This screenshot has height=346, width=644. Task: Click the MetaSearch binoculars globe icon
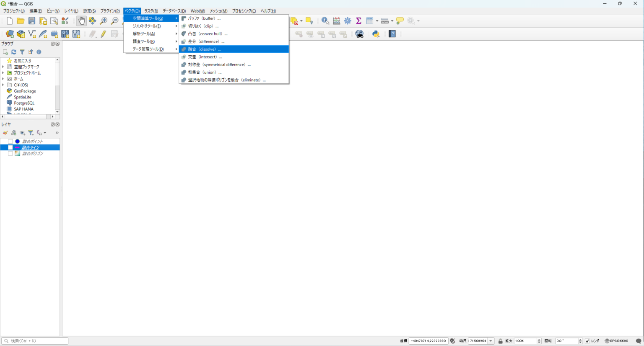coord(359,34)
